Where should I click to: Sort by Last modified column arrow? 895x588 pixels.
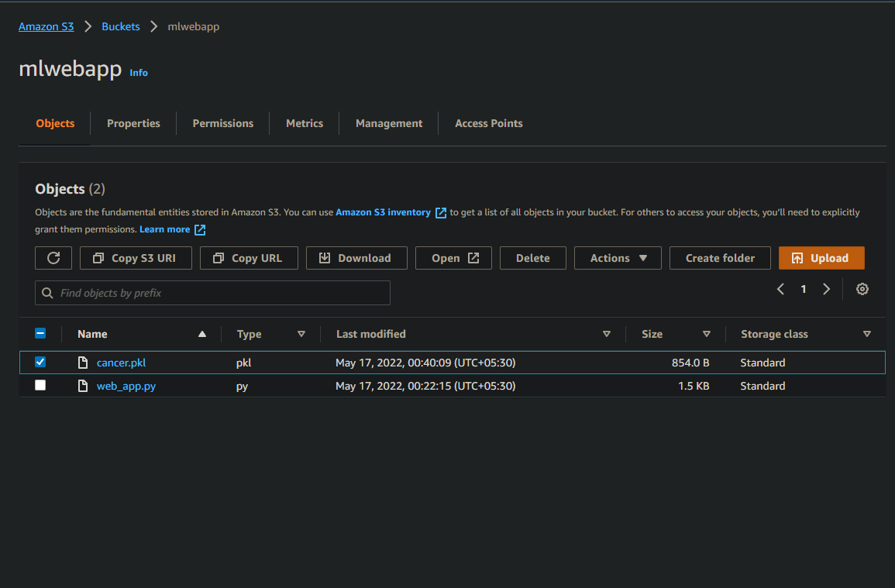tap(607, 334)
